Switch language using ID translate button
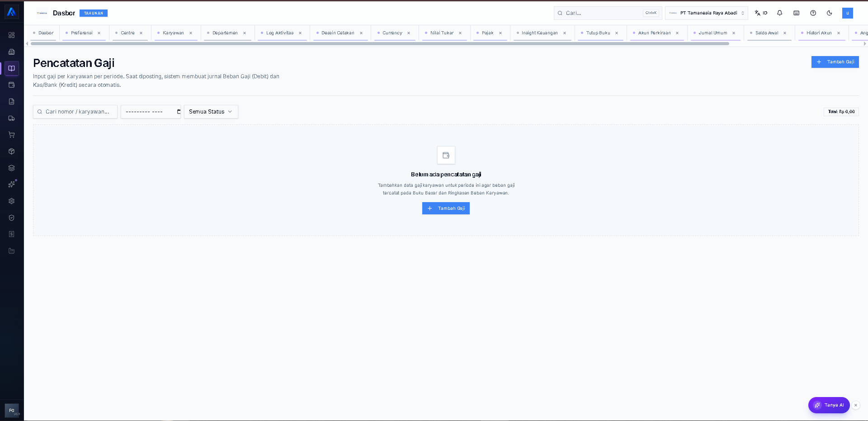 761,13
